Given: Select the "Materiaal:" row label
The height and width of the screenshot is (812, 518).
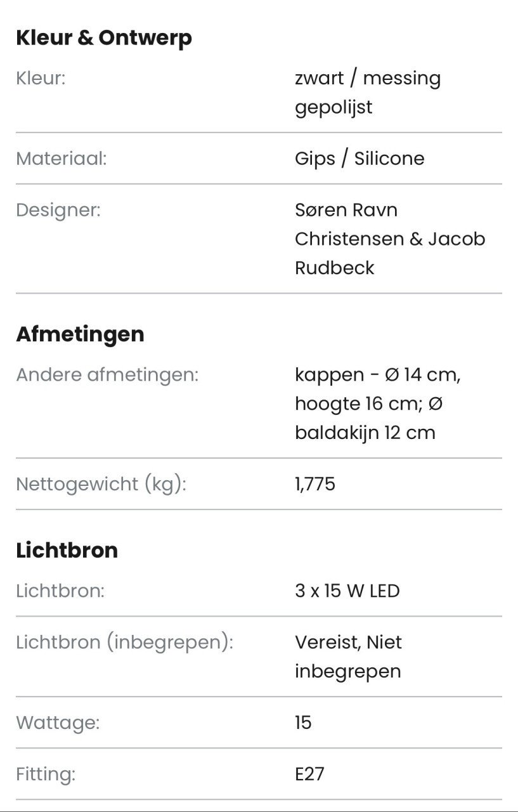Looking at the screenshot, I should click(62, 159).
